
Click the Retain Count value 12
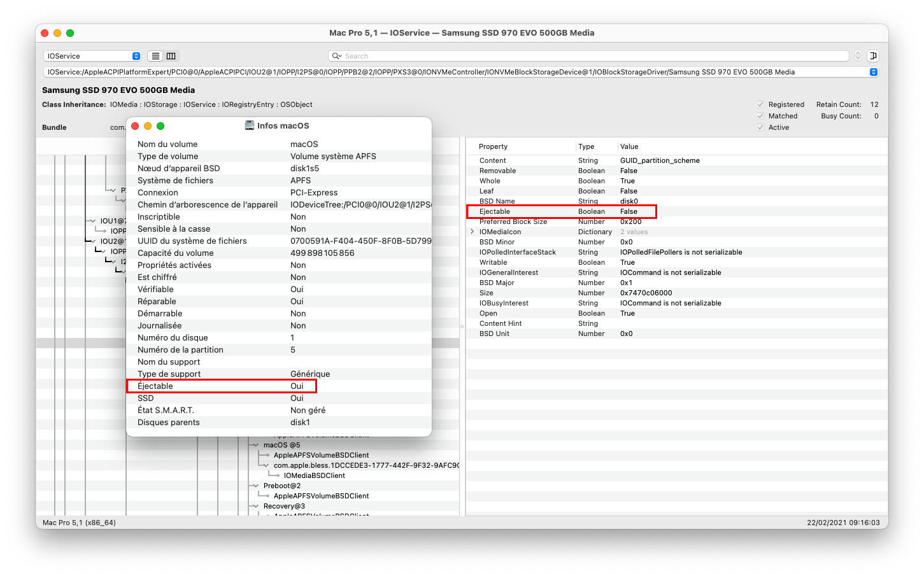874,104
